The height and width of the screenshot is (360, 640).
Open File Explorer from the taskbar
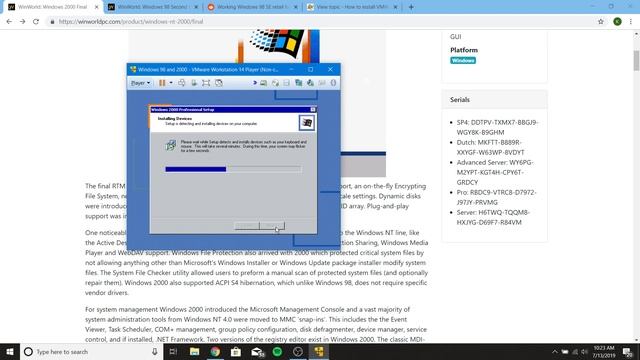pyautogui.click(x=194, y=351)
